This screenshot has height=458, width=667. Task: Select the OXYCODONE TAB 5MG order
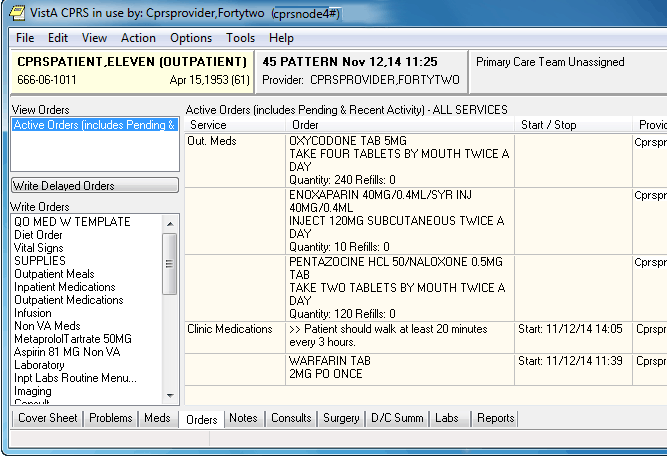tap(400, 160)
